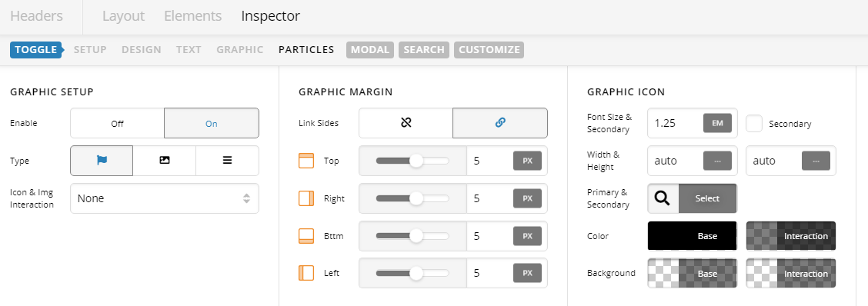Click the Select icon button
Image resolution: width=868 pixels, height=306 pixels.
coord(707,198)
